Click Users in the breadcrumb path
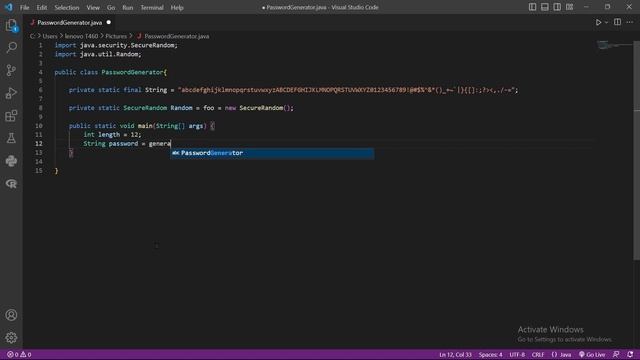 coord(50,36)
